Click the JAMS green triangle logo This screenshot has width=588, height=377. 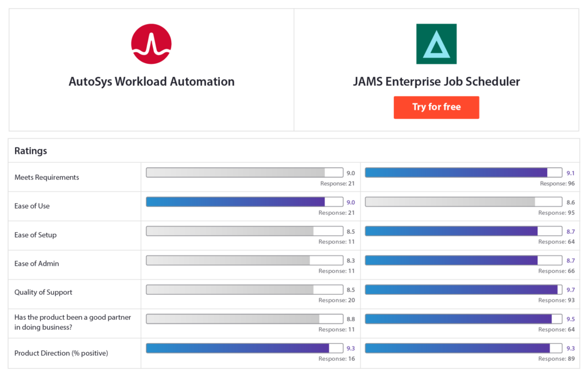(436, 44)
